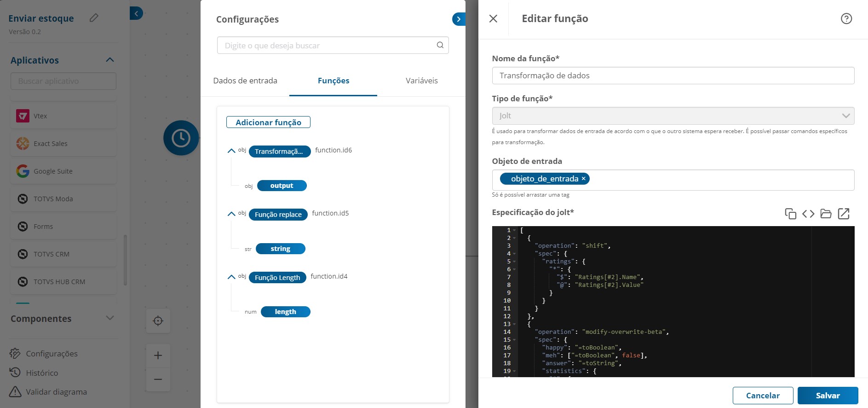
Task: Click the Salvar button
Action: [x=827, y=396]
